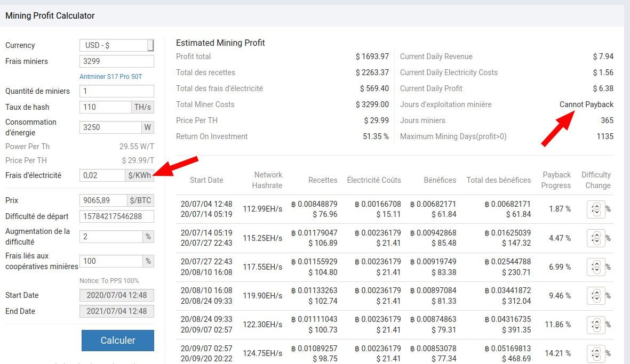The height and width of the screenshot is (364, 630).
Task: Adjust difficulty change stepper for 14.21% row
Action: pos(596,353)
